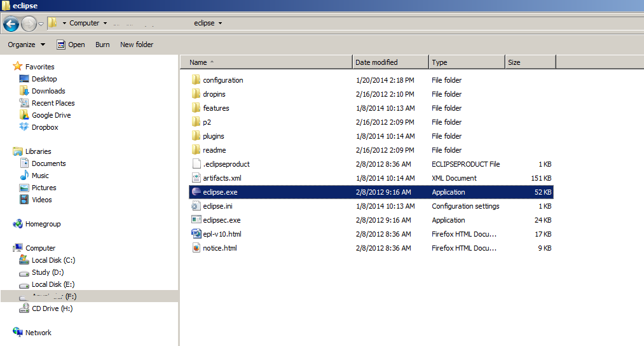Select the highlighted (F:) drive

click(90, 296)
